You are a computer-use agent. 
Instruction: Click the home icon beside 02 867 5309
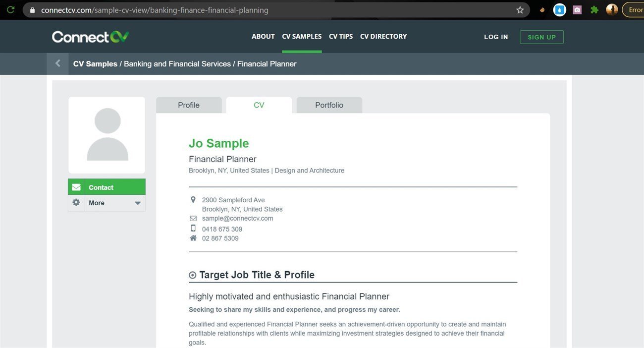(x=193, y=237)
